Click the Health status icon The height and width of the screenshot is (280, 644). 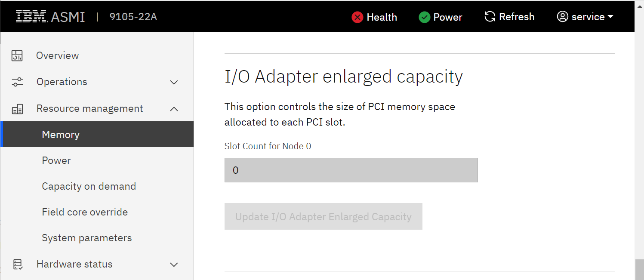click(x=357, y=17)
